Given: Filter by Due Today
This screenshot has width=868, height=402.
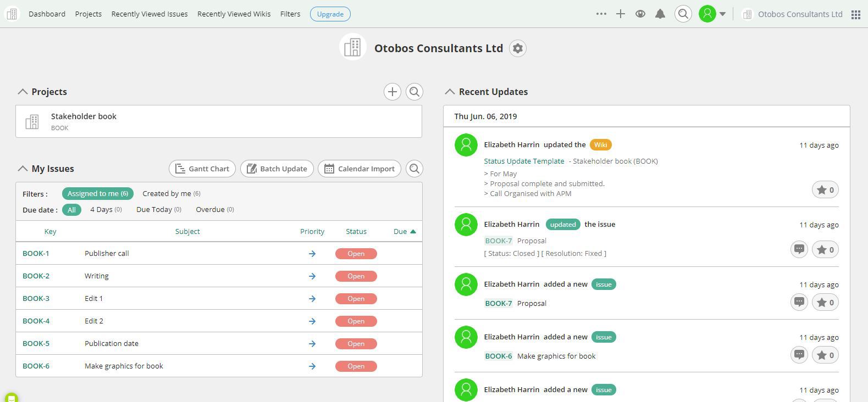Looking at the screenshot, I should [159, 210].
